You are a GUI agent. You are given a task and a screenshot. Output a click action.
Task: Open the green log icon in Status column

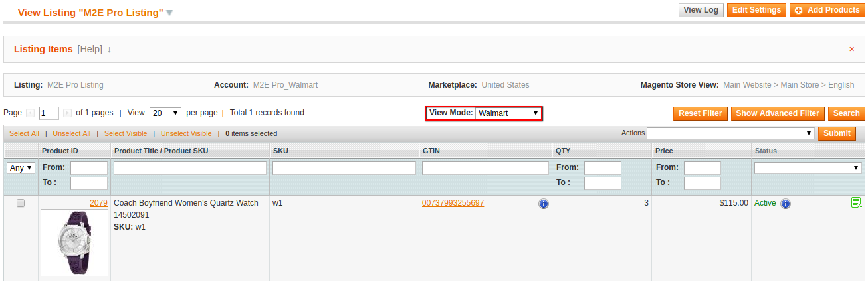(856, 202)
